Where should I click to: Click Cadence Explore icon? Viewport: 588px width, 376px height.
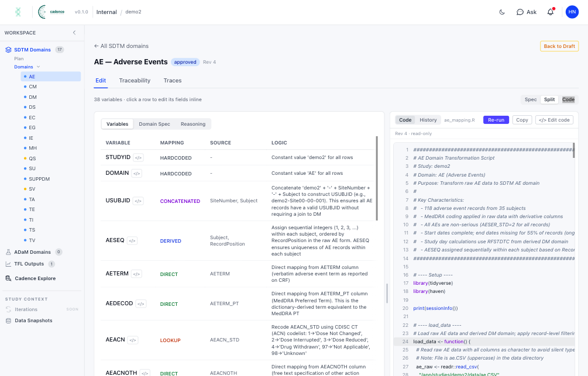(8, 278)
